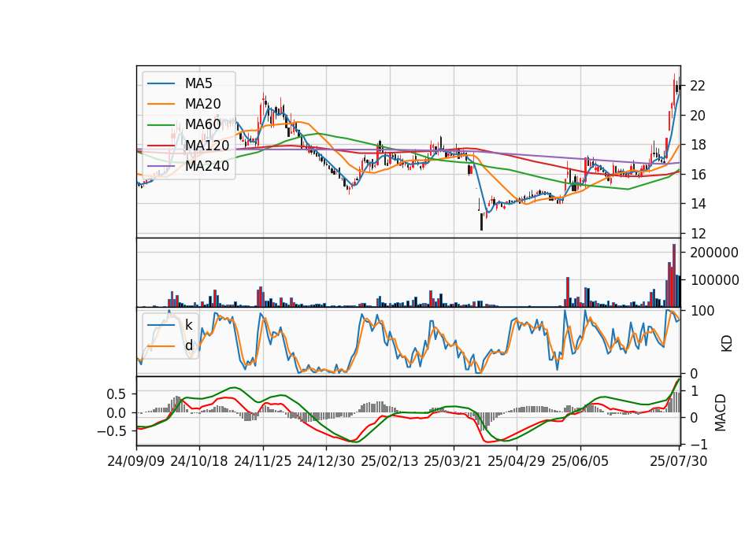Click the price axis value 18
This screenshot has width=756, height=543.
(698, 145)
